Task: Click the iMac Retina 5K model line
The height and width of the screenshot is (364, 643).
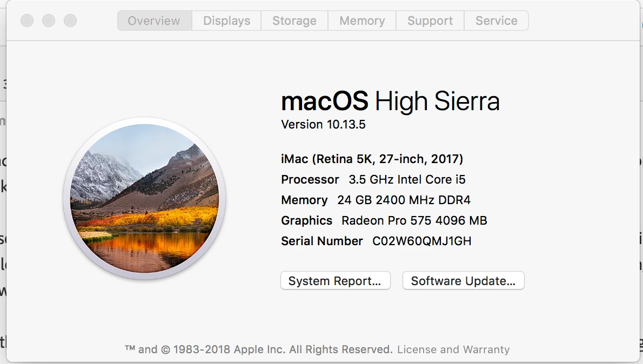Action: coord(372,159)
